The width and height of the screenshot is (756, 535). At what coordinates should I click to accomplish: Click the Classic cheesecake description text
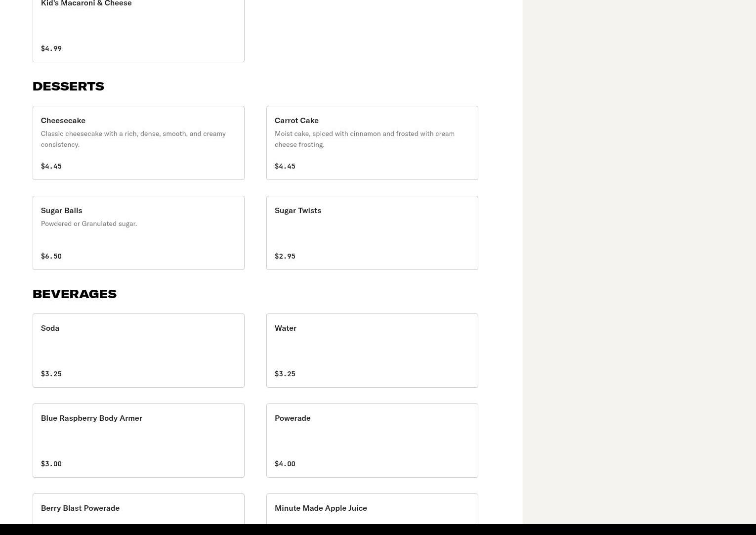coord(133,139)
